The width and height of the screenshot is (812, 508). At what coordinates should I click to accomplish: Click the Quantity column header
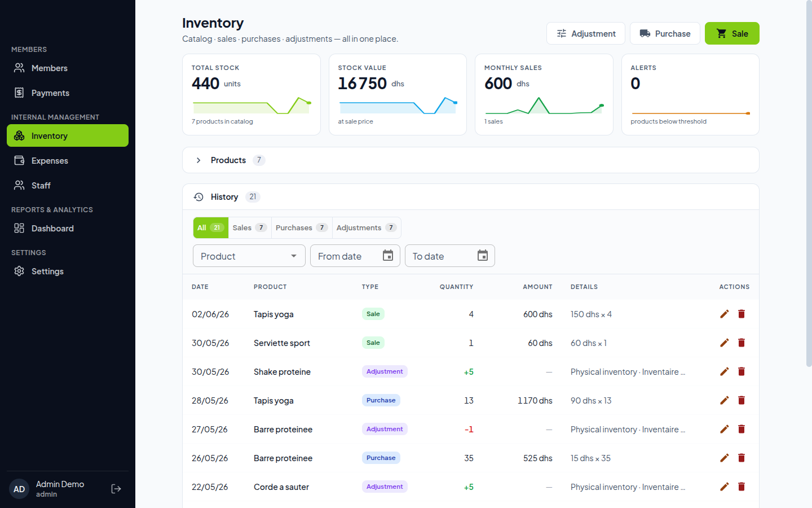pos(457,287)
